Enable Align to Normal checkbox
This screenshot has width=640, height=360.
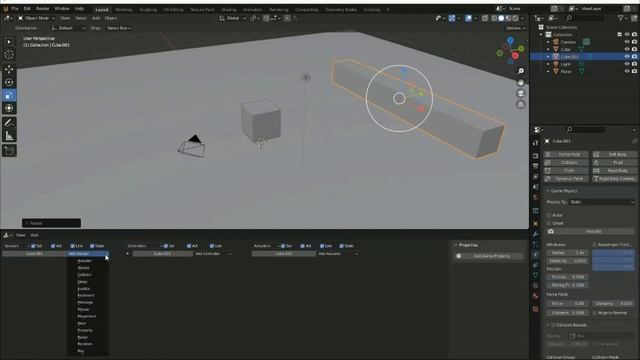[595, 313]
